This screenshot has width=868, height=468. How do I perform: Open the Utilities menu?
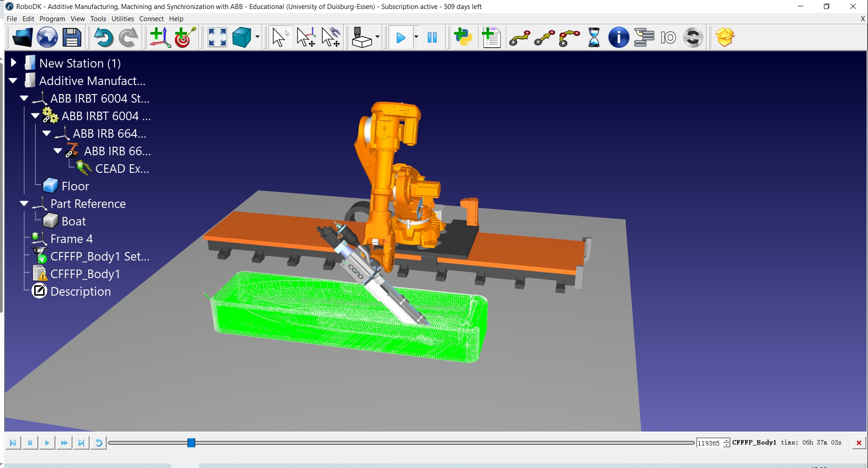tap(122, 18)
